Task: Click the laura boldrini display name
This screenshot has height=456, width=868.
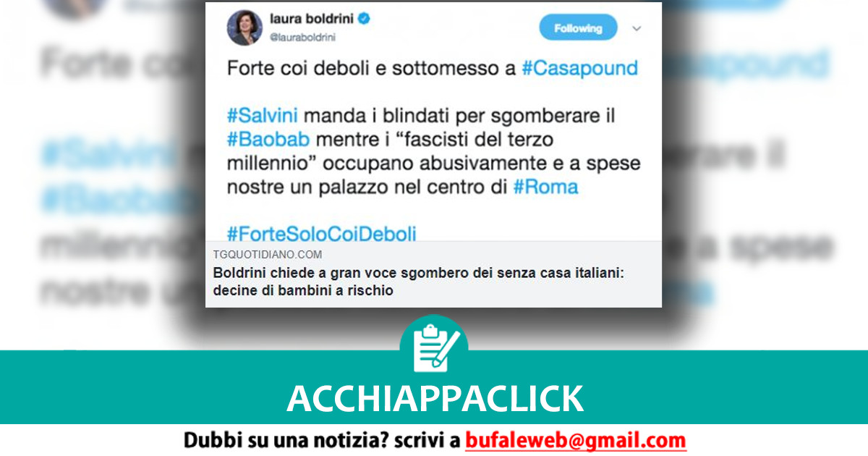Action: [x=311, y=19]
